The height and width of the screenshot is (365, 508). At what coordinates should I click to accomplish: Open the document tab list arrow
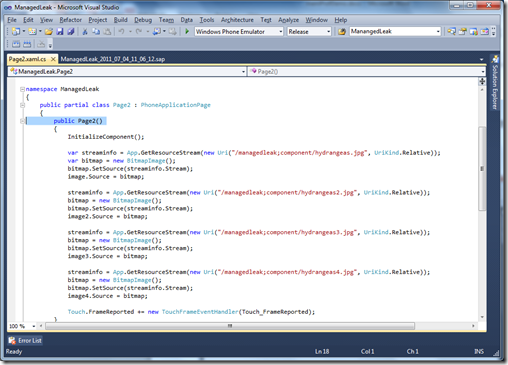[x=481, y=59]
